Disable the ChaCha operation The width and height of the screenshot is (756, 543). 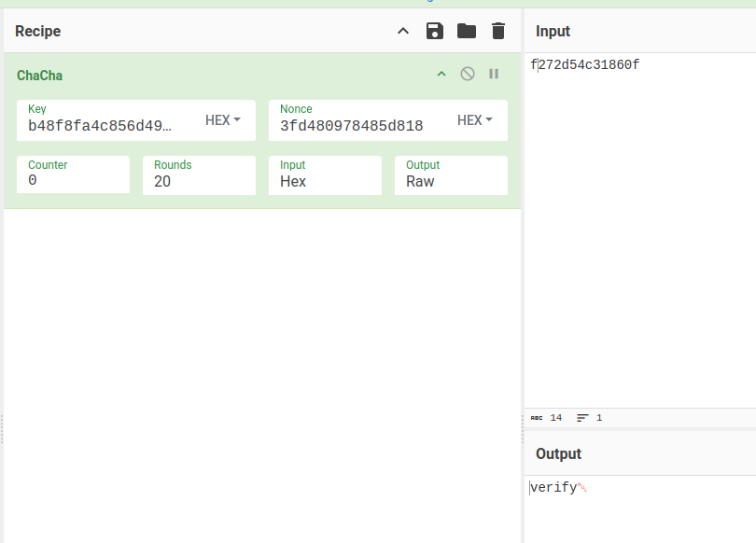(x=468, y=75)
